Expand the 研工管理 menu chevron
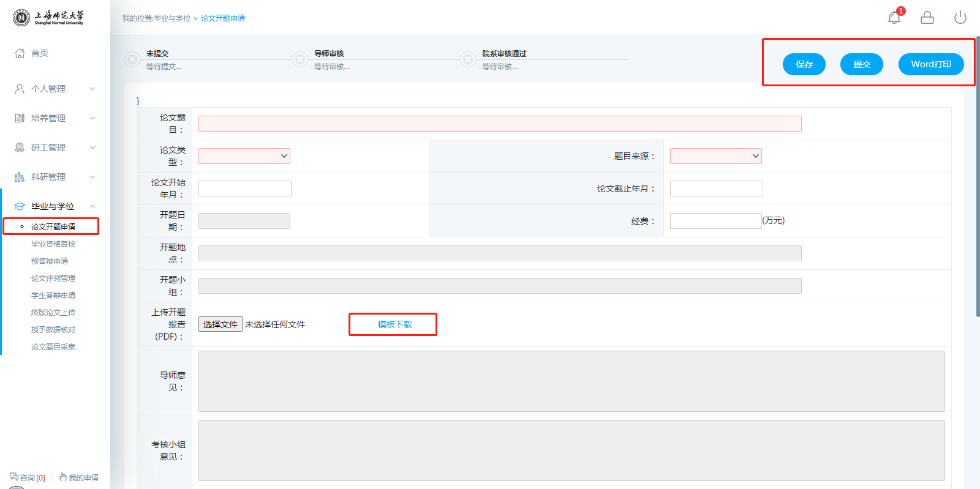This screenshot has width=980, height=489. click(x=92, y=147)
